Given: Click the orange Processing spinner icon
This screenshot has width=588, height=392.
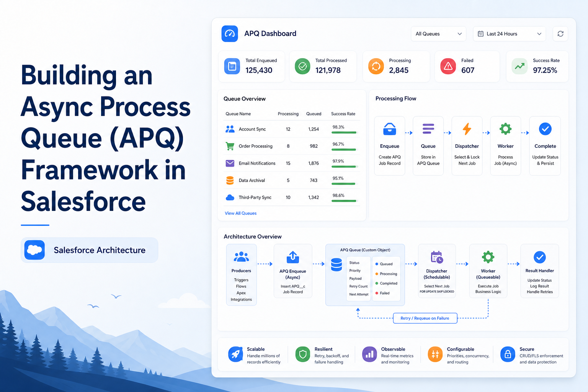Looking at the screenshot, I should (376, 66).
